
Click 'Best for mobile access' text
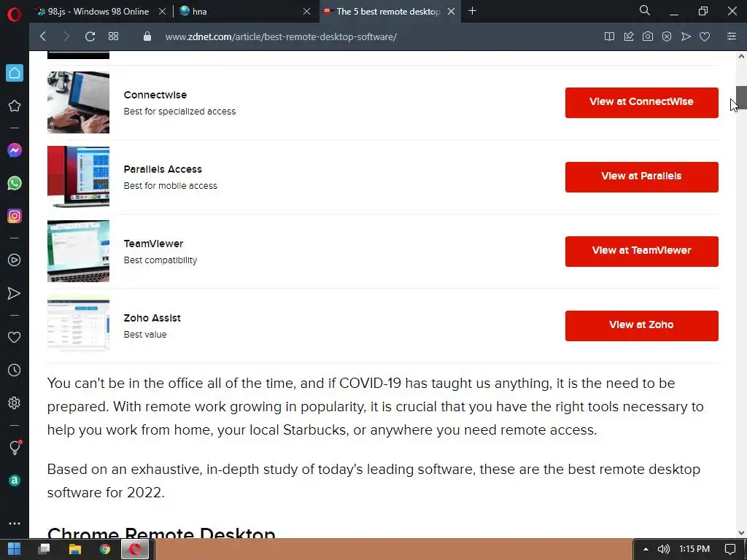point(170,186)
